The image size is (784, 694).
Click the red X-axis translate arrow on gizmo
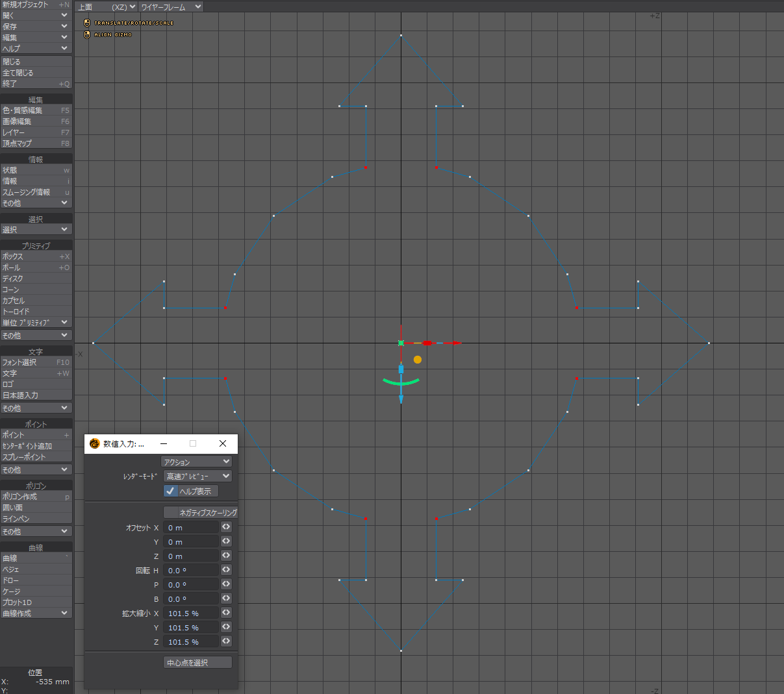457,343
